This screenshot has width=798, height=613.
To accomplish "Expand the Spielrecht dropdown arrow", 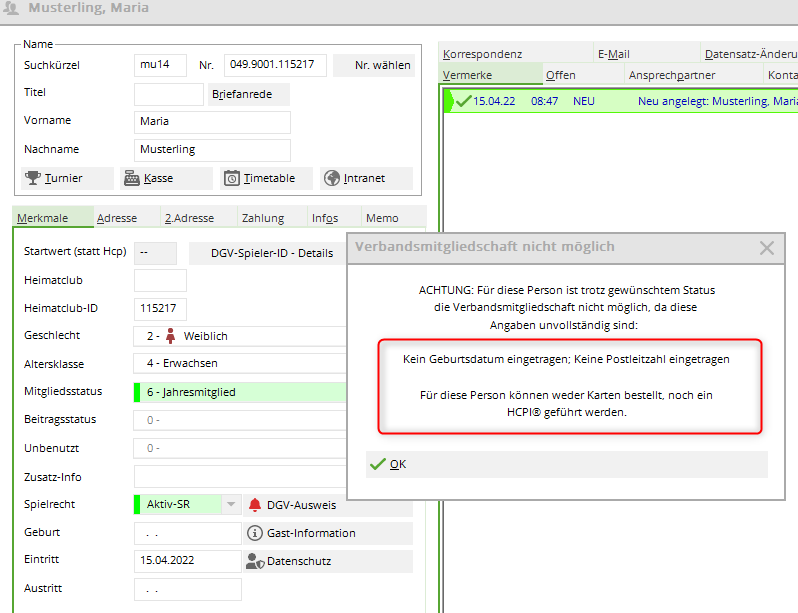I will (231, 505).
